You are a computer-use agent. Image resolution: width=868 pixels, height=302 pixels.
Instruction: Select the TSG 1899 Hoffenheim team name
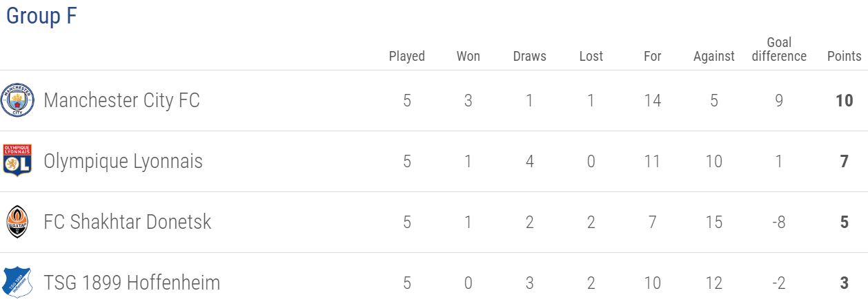coord(132,283)
